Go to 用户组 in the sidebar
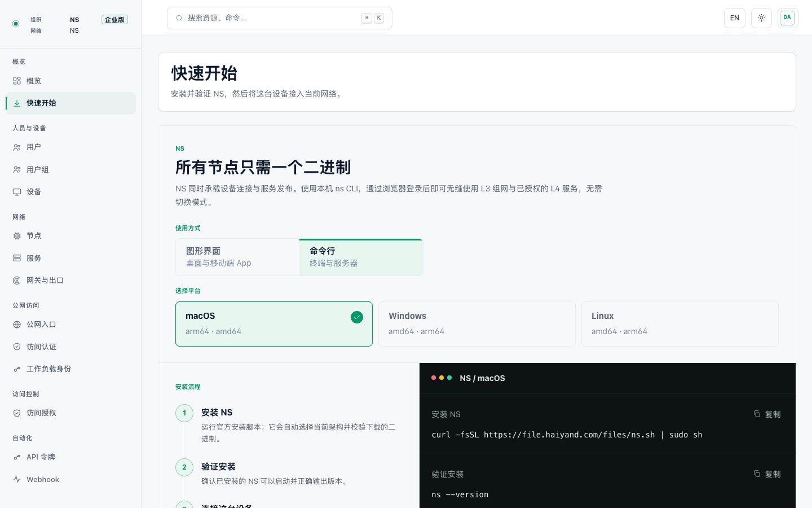Viewport: 812px width, 508px height. (x=71, y=169)
